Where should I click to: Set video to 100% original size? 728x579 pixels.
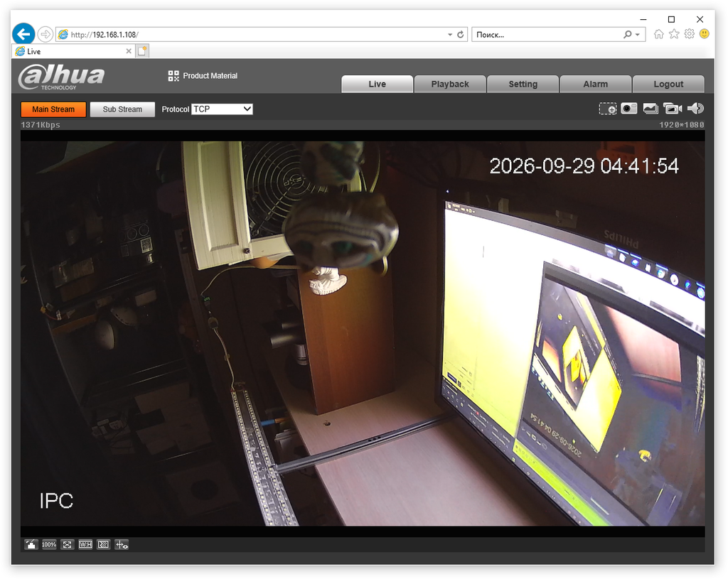[49, 544]
